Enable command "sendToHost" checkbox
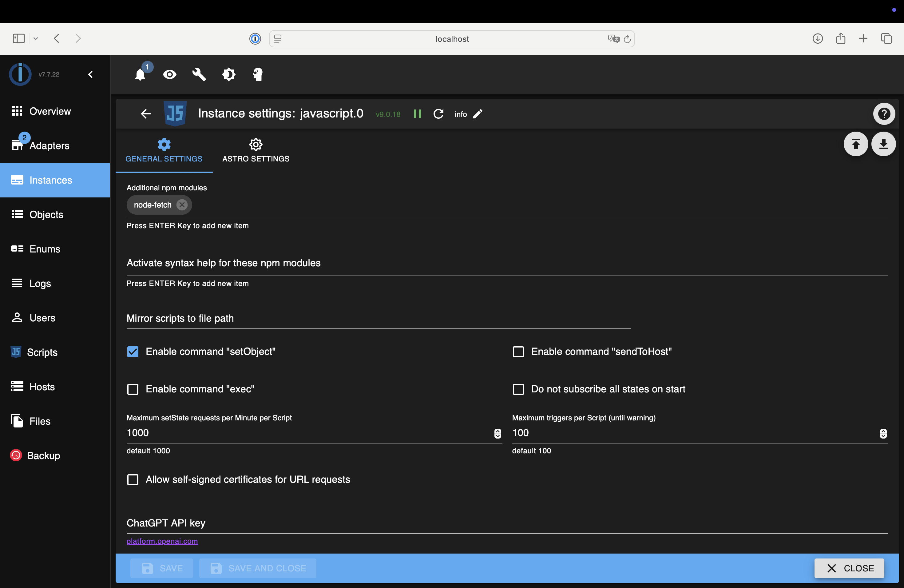Image resolution: width=904 pixels, height=588 pixels. 518,352
